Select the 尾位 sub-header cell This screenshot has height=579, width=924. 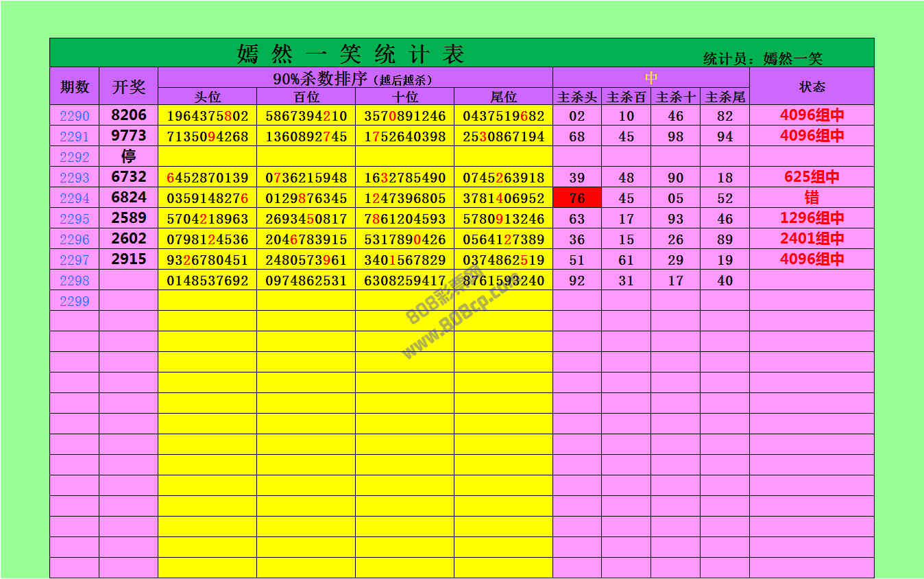click(x=503, y=97)
